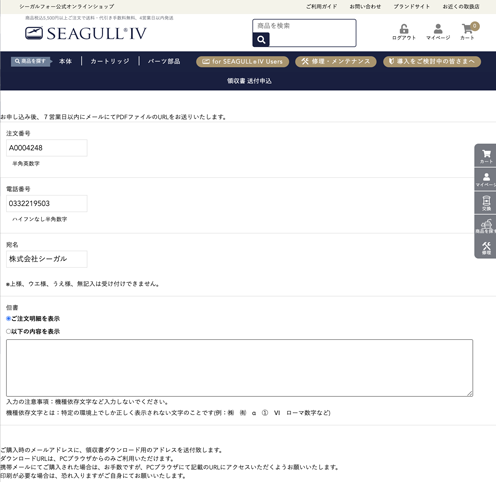This screenshot has height=482, width=496.
Task: Click the for SEAGULL IV Users button
Action: point(243,62)
